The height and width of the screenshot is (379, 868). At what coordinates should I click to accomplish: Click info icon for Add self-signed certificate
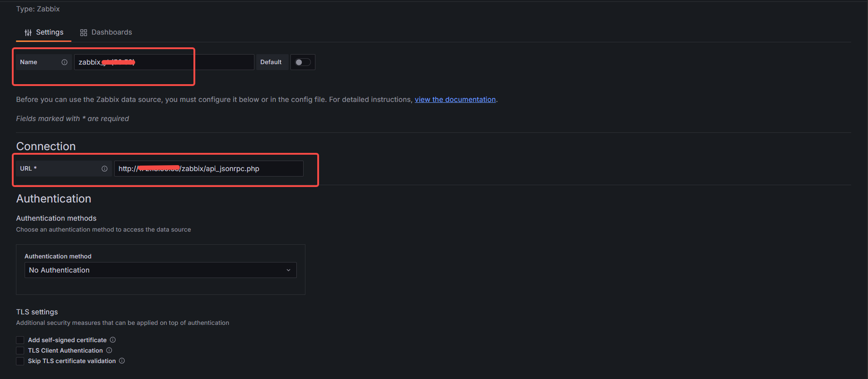113,340
